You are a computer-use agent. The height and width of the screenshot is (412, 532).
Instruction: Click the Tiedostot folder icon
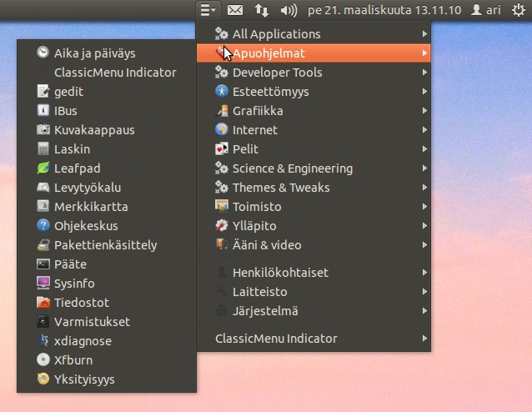[x=43, y=303]
